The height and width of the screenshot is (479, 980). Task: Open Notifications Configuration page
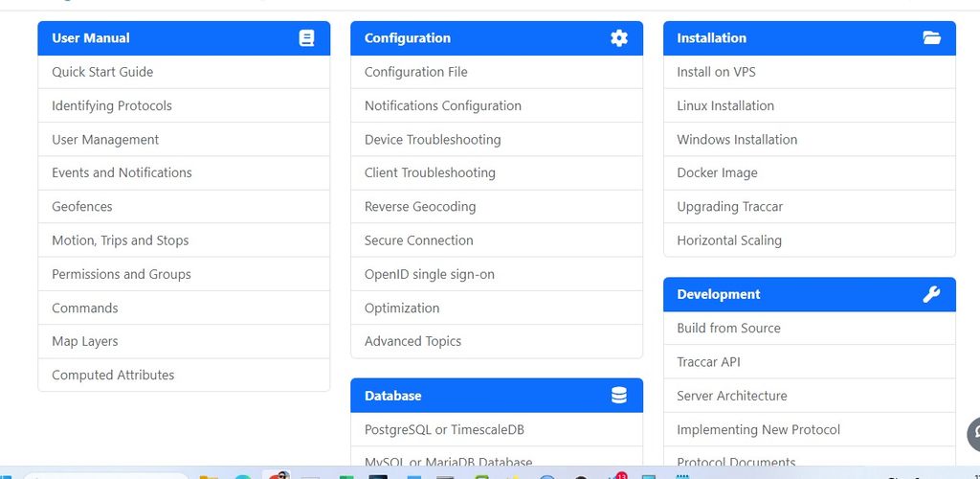coord(497,105)
